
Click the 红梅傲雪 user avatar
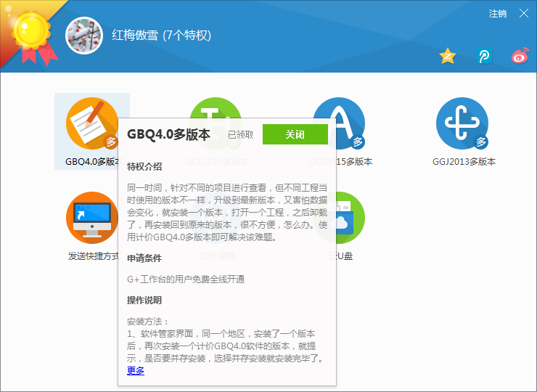coord(84,36)
